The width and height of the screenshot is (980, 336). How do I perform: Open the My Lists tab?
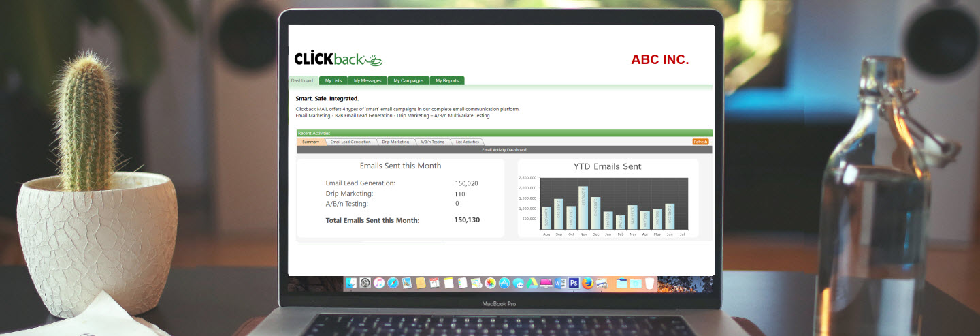333,80
